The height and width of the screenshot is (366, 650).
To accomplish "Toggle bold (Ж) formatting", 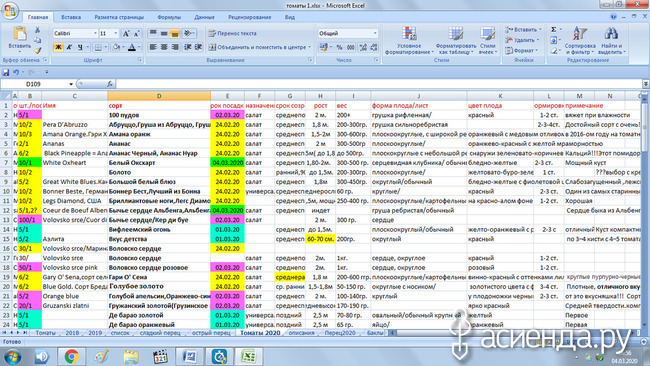I will pyautogui.click(x=58, y=47).
